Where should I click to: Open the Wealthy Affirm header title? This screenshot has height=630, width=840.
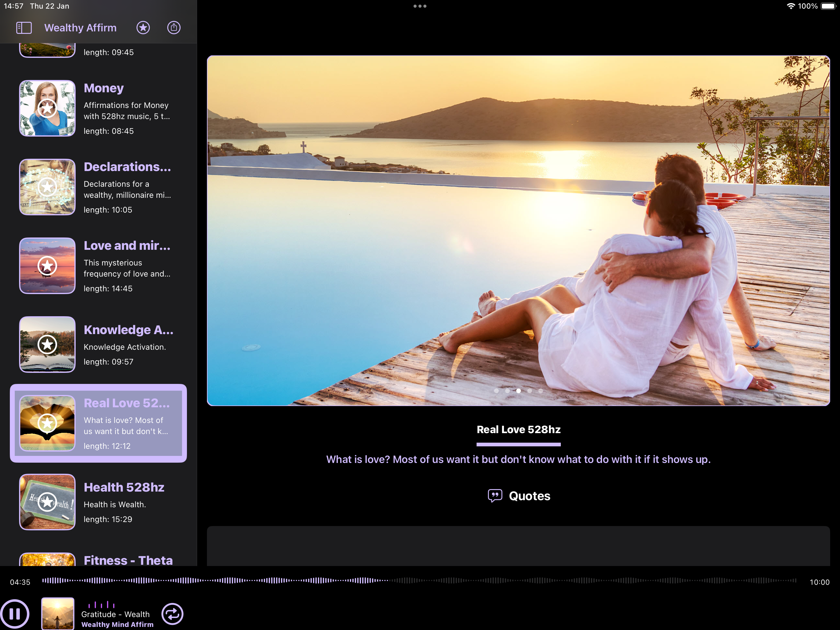click(81, 28)
